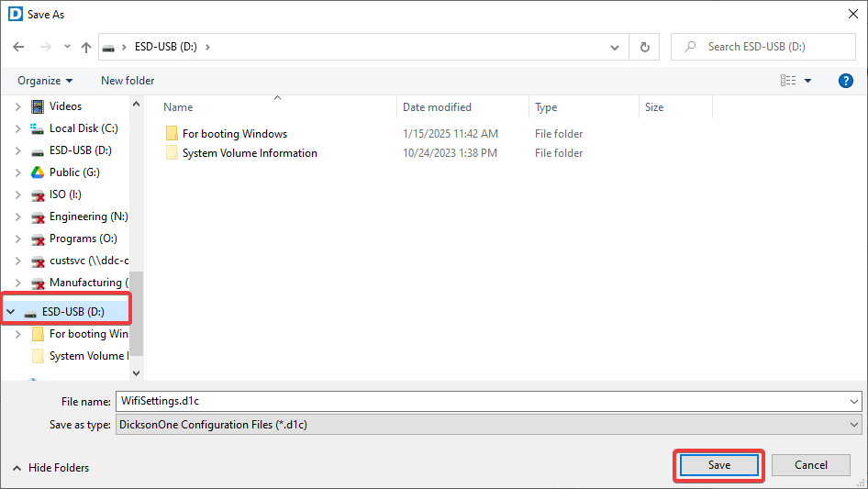The height and width of the screenshot is (489, 868).
Task: Select System Volume Information folder
Action: point(249,153)
